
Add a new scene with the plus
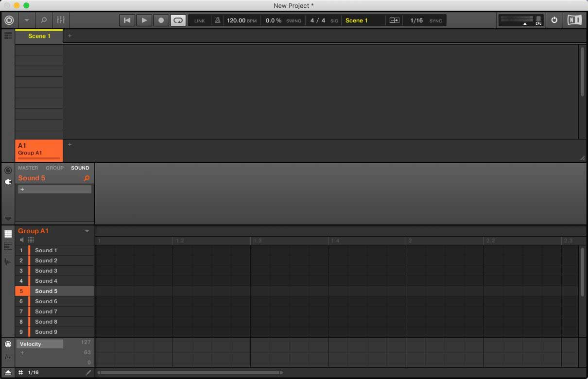(x=69, y=36)
